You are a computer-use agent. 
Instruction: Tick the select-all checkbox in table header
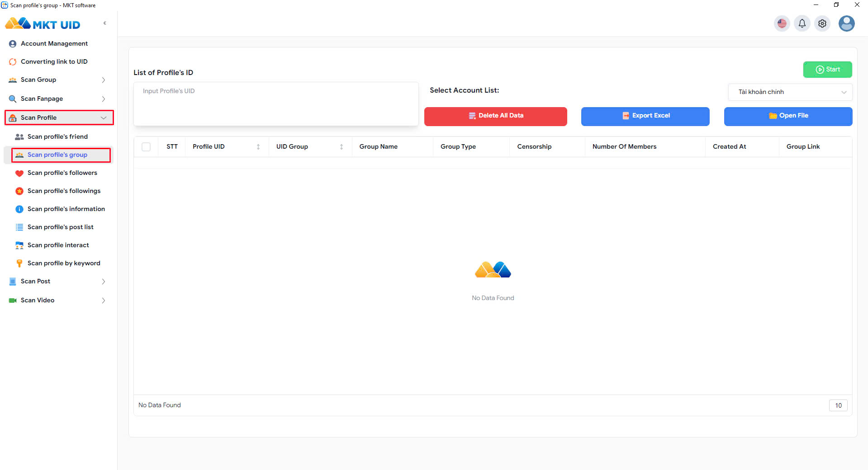[146, 147]
